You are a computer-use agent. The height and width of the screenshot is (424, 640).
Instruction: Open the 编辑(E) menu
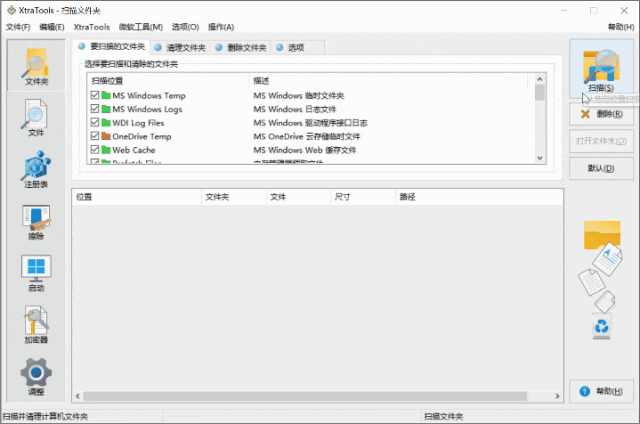click(52, 27)
